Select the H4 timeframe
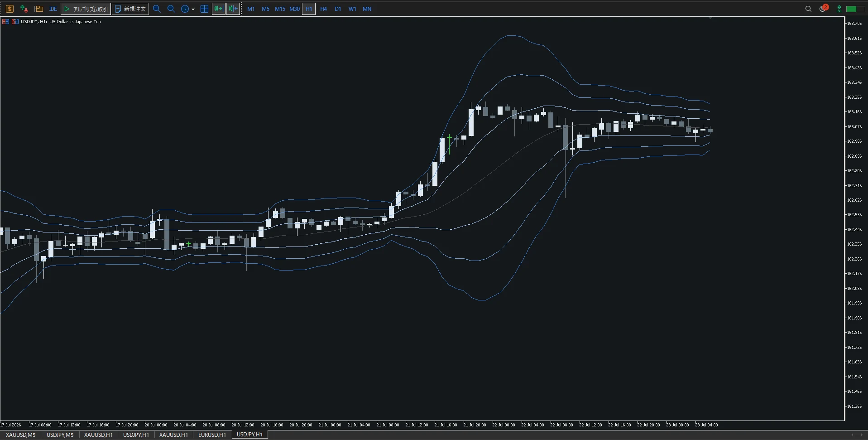This screenshot has width=868, height=440. pyautogui.click(x=323, y=9)
